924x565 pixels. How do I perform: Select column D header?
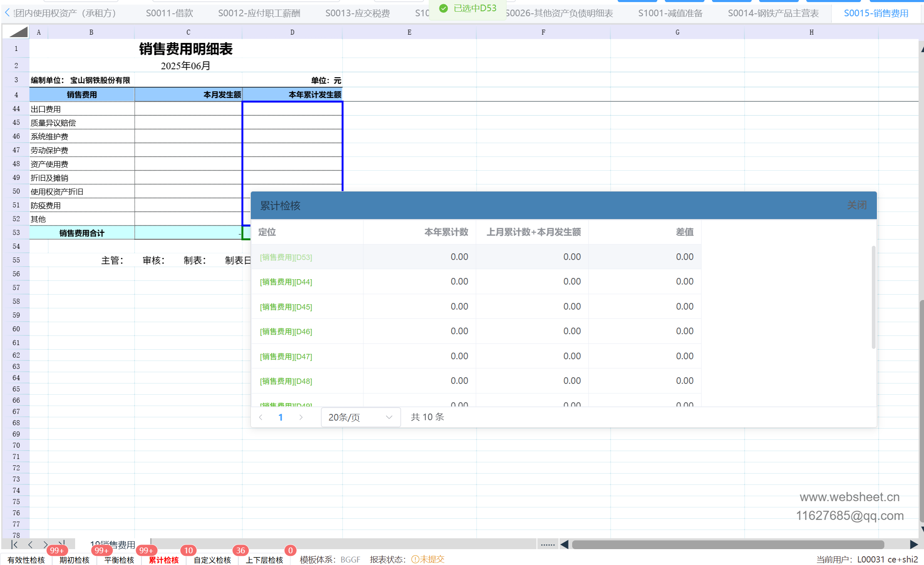click(x=292, y=32)
